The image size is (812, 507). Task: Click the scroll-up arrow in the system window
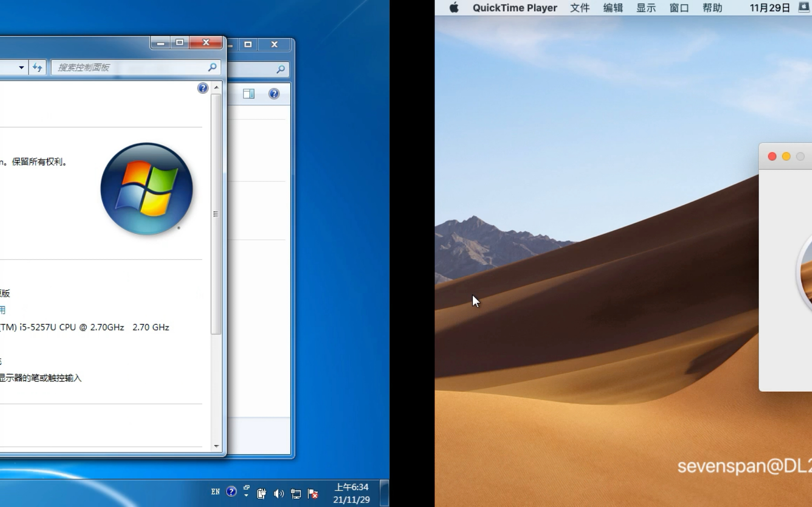216,88
